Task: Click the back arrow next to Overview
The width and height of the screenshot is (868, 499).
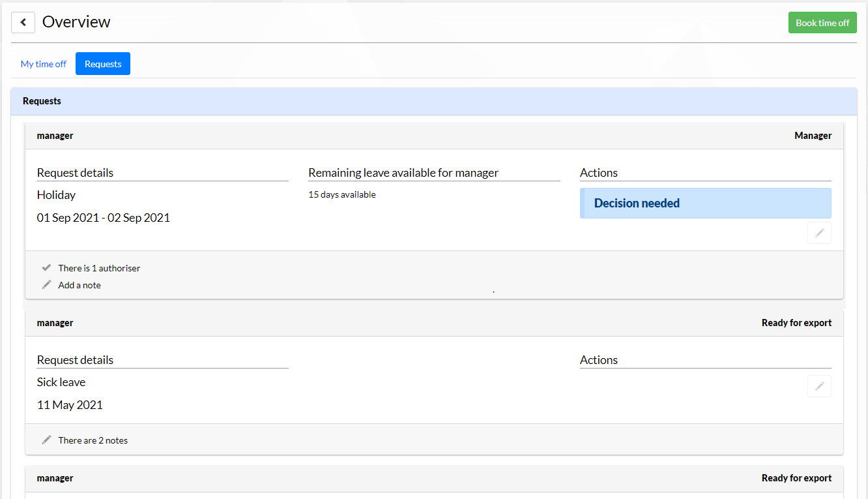Action: [x=23, y=22]
